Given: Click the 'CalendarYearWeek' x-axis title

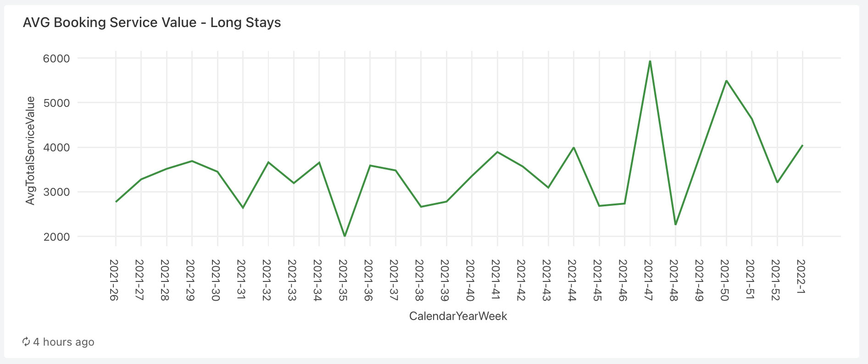Looking at the screenshot, I should [x=458, y=316].
